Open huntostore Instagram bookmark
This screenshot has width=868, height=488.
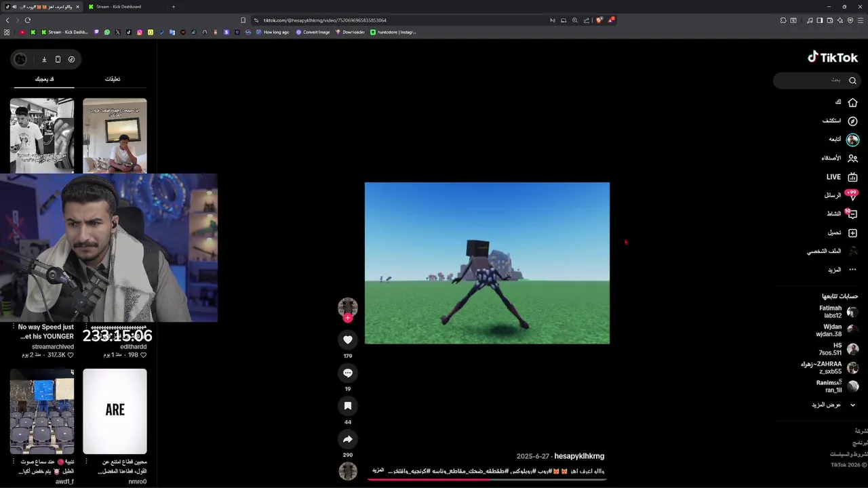coord(393,32)
